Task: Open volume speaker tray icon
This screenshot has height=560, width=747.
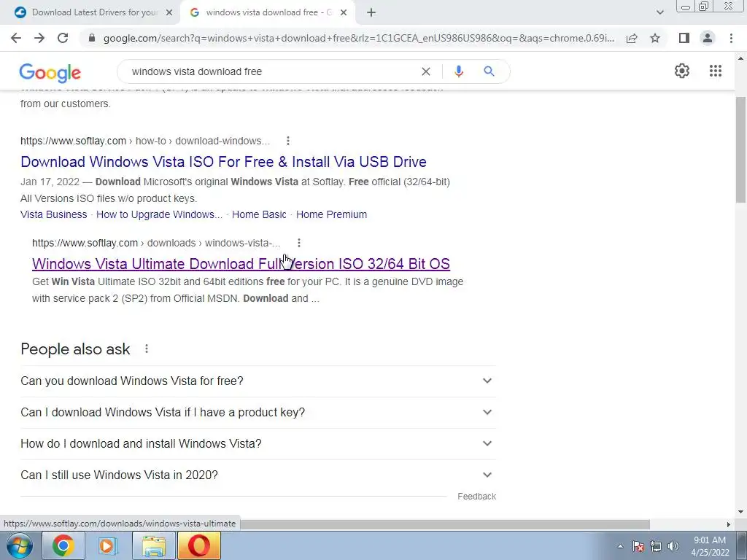Action: tap(673, 546)
